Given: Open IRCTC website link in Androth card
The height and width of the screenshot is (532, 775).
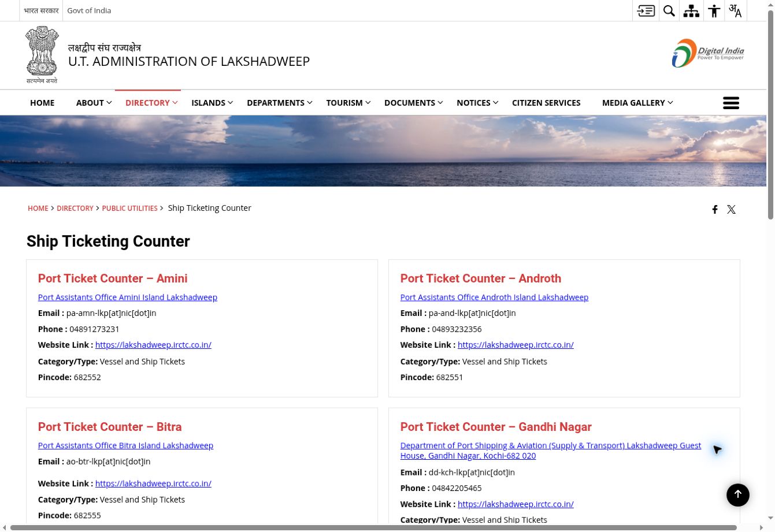Looking at the screenshot, I should click(516, 345).
